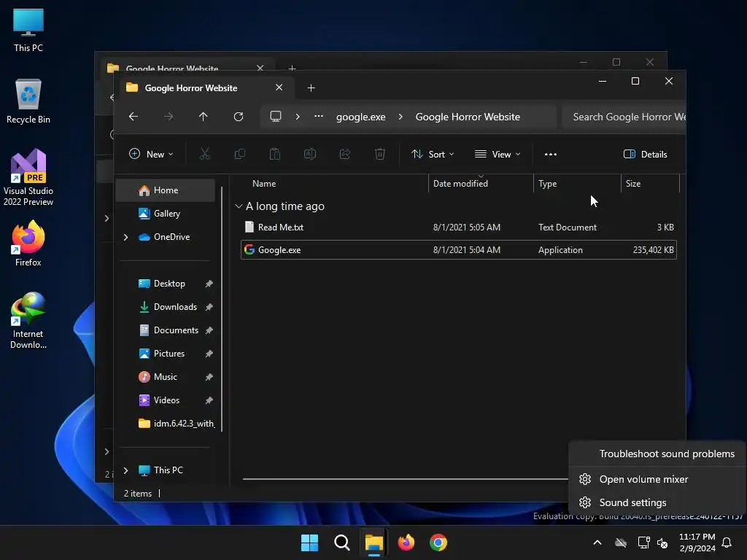The width and height of the screenshot is (747, 560).
Task: Sort by the Size column header
Action: point(632,183)
